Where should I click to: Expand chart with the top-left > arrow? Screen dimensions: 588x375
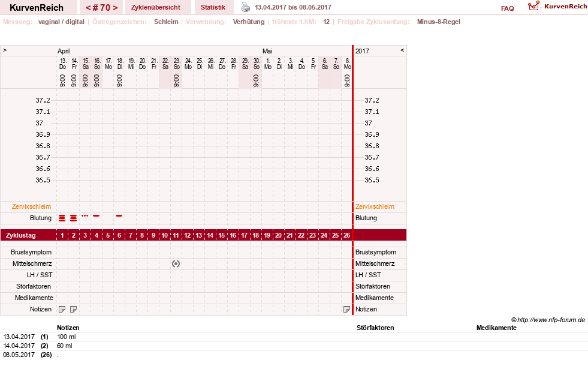point(5,50)
